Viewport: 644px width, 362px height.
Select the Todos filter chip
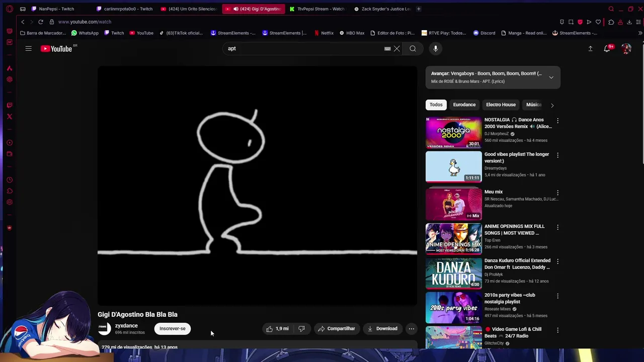tap(436, 105)
